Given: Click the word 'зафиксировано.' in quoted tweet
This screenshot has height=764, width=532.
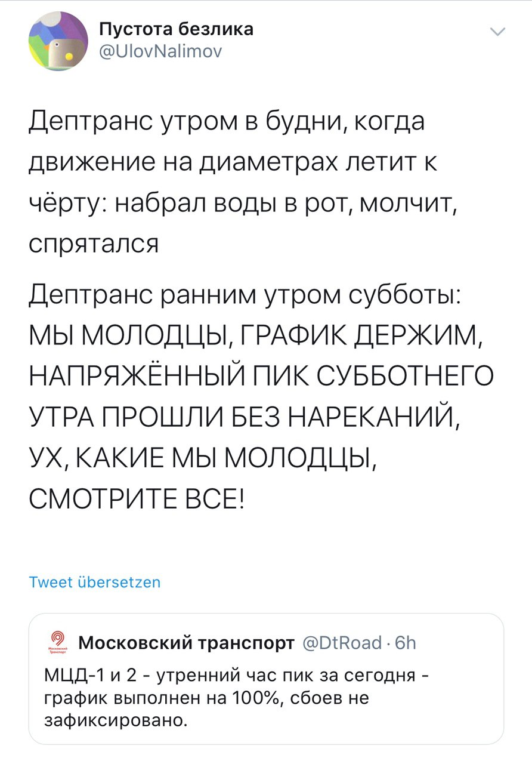Looking at the screenshot, I should (x=116, y=720).
